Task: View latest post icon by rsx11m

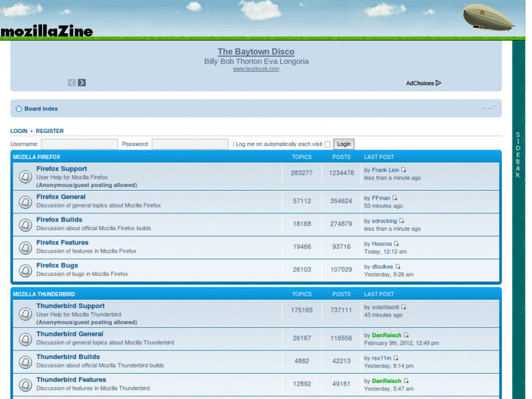Action: [396, 358]
